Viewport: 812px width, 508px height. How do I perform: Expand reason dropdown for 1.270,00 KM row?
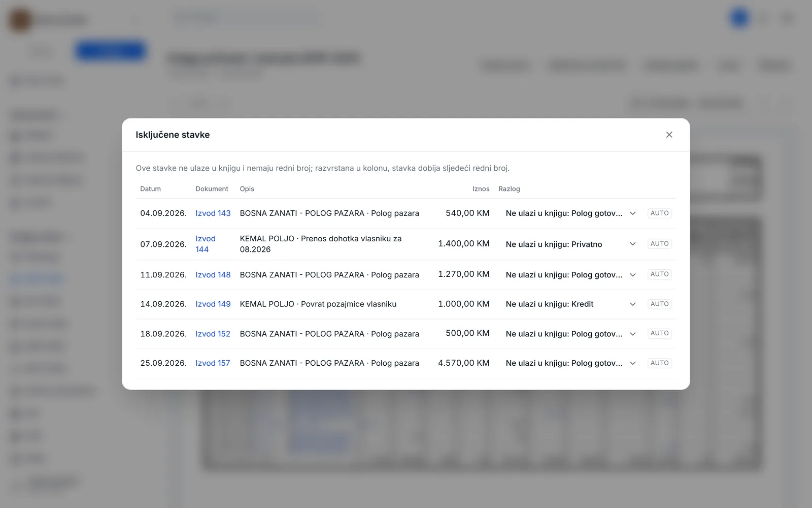(x=570, y=275)
